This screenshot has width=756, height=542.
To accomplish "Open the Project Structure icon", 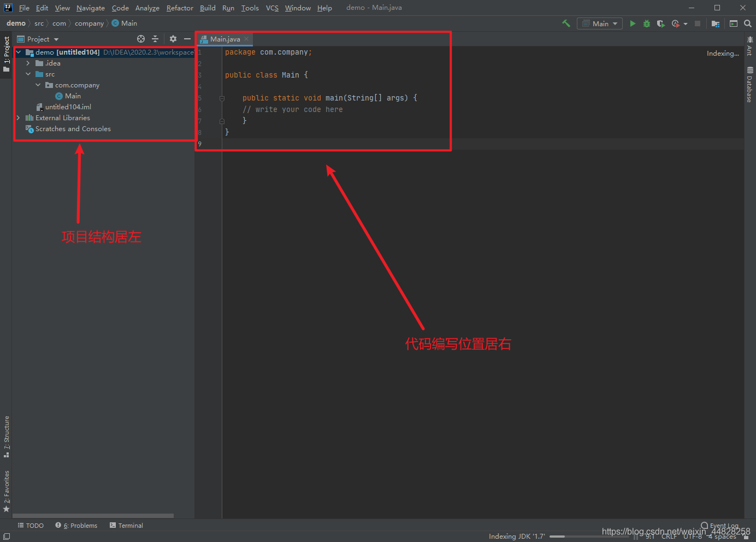I will tap(715, 23).
